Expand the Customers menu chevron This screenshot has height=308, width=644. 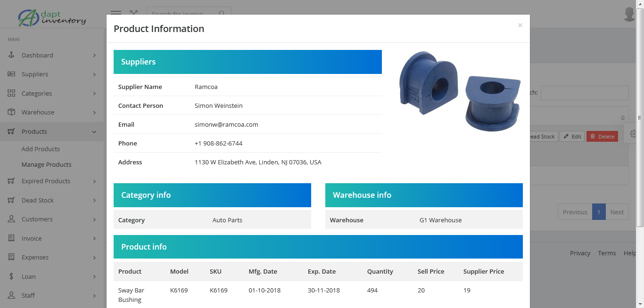point(94,219)
